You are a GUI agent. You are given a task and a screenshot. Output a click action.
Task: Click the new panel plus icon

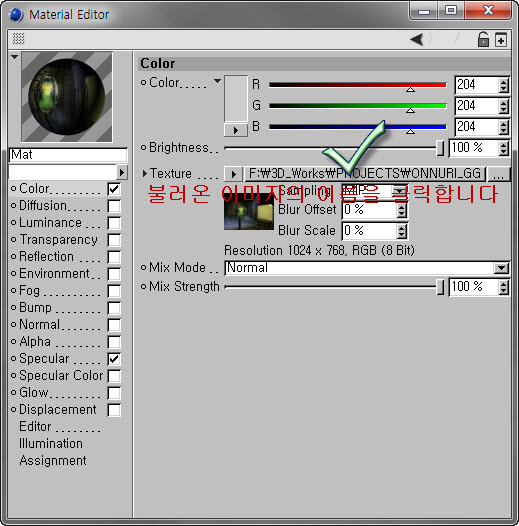501,40
